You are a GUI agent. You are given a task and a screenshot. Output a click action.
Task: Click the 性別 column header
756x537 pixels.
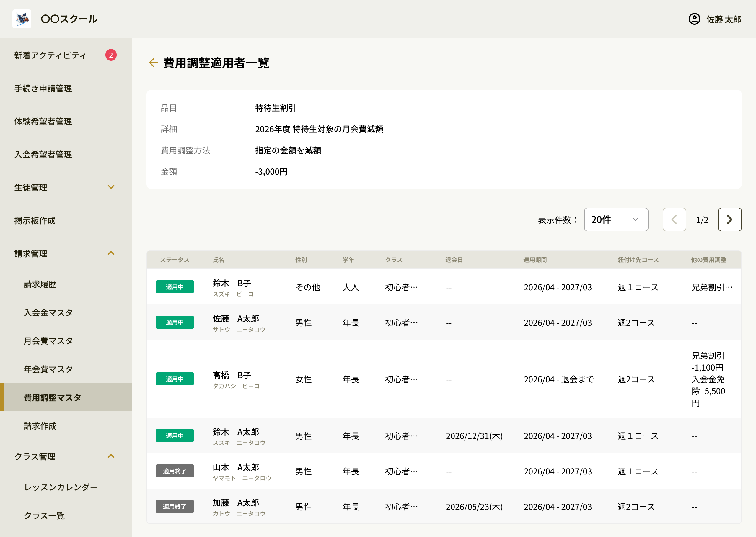pos(301,260)
